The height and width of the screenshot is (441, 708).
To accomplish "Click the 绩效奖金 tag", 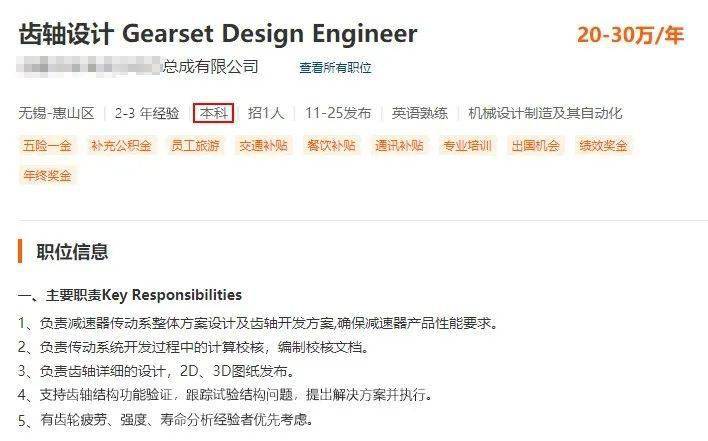I will pyautogui.click(x=603, y=145).
